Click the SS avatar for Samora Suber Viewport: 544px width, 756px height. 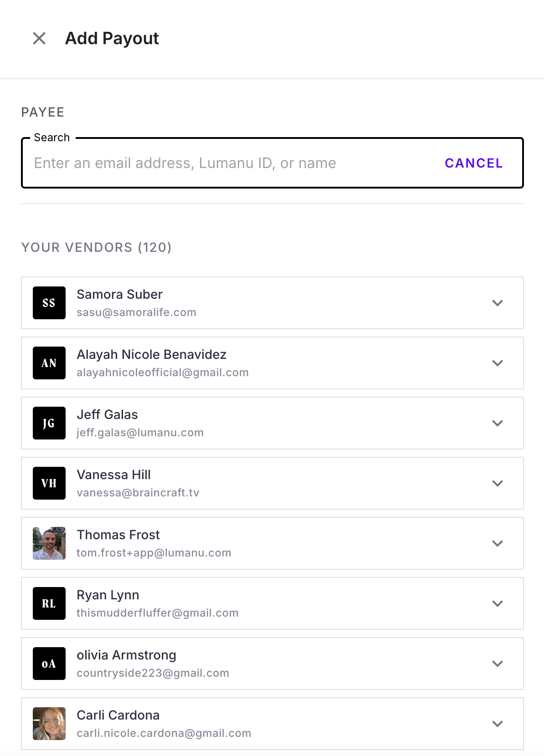pos(49,303)
